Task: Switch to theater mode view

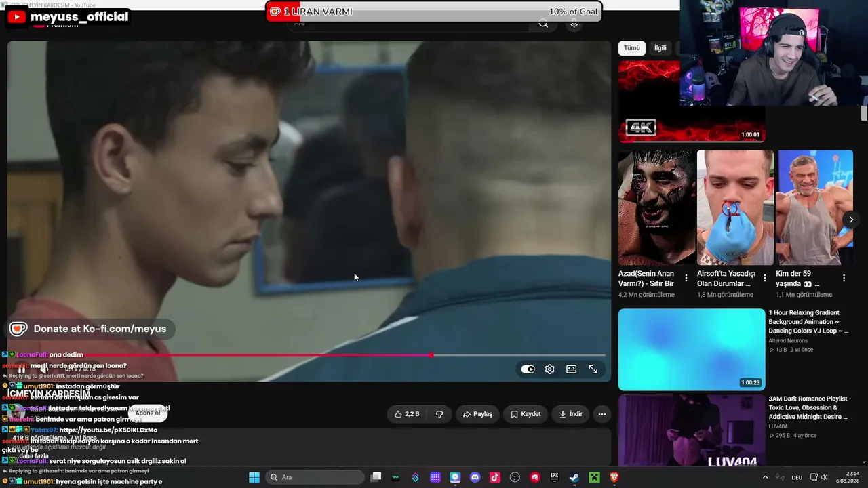Action: 572,369
